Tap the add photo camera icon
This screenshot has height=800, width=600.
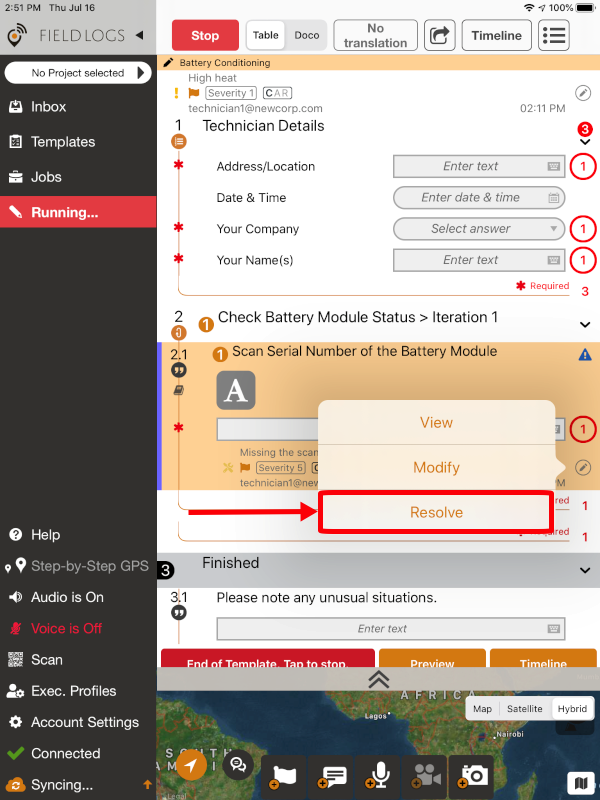(473, 773)
